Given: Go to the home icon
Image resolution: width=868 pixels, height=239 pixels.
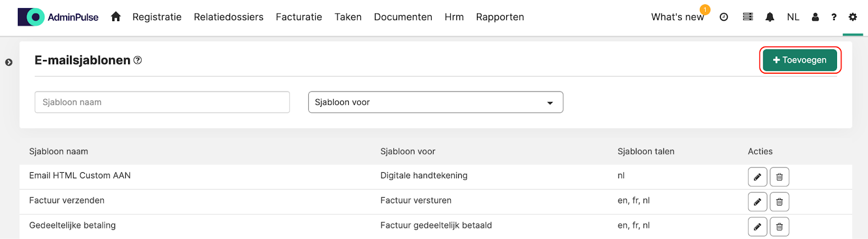Looking at the screenshot, I should [x=116, y=17].
